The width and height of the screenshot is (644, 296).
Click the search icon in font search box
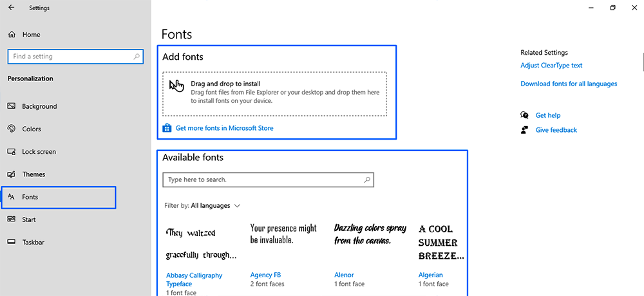[x=367, y=180]
